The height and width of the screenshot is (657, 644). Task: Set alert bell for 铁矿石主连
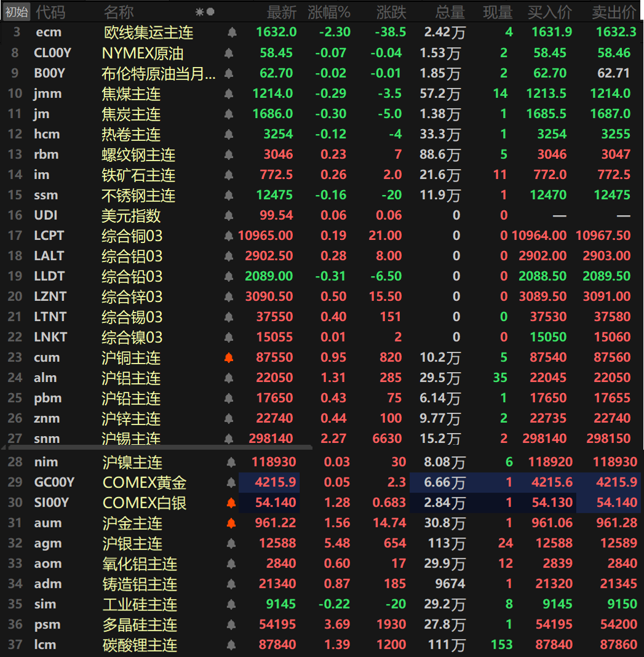(x=229, y=175)
